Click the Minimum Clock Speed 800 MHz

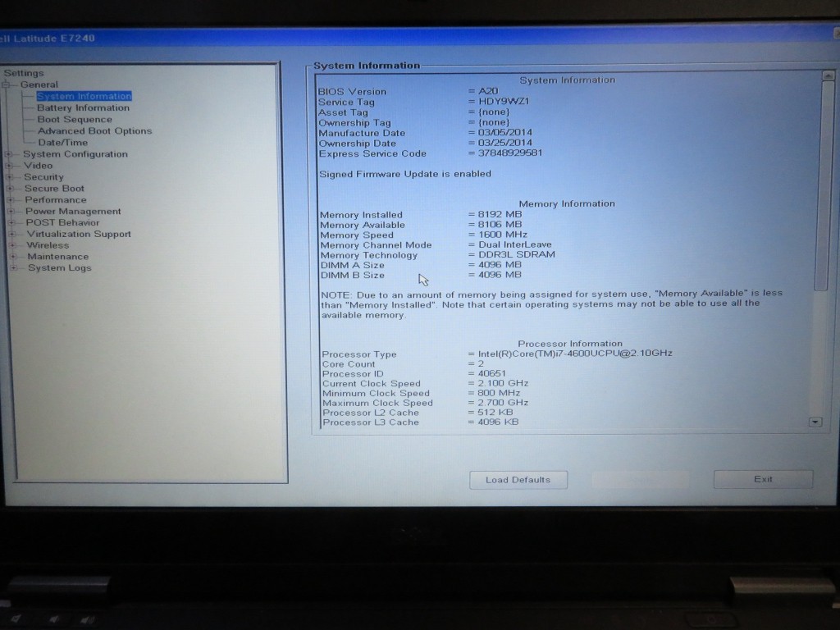(x=499, y=393)
